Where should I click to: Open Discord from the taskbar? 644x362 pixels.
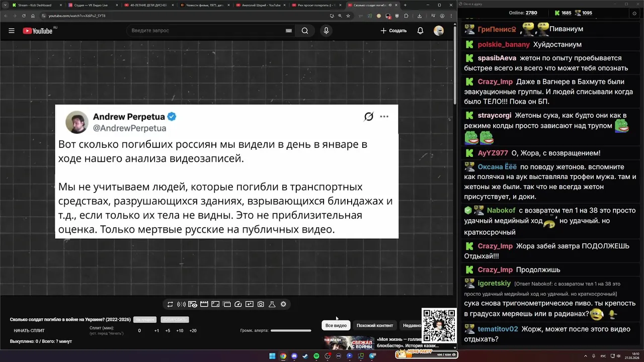294,356
